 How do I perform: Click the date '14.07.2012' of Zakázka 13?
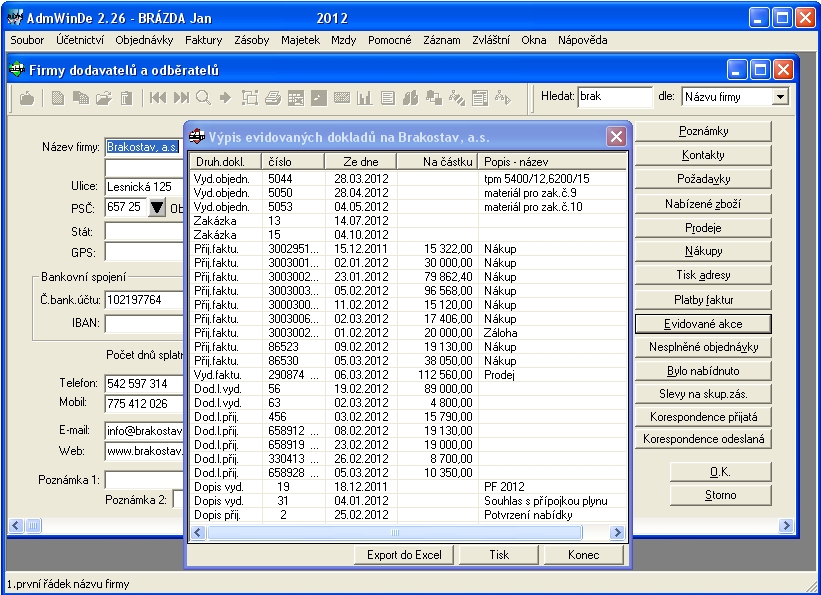click(x=361, y=221)
